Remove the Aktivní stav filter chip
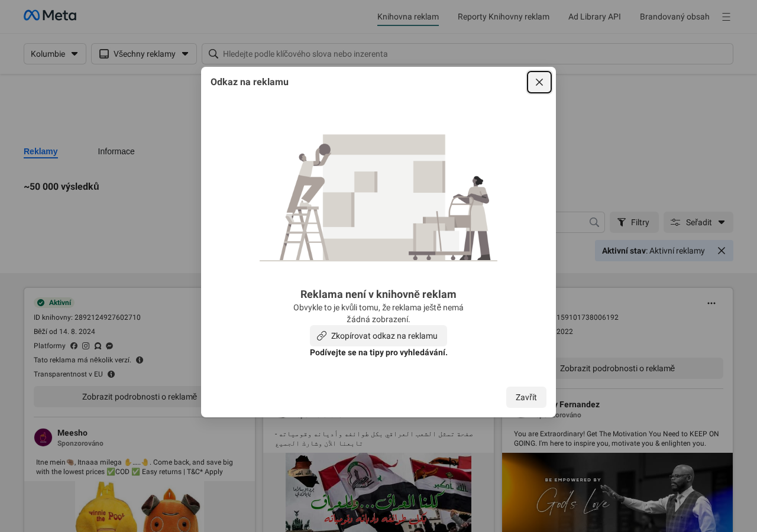 point(721,251)
